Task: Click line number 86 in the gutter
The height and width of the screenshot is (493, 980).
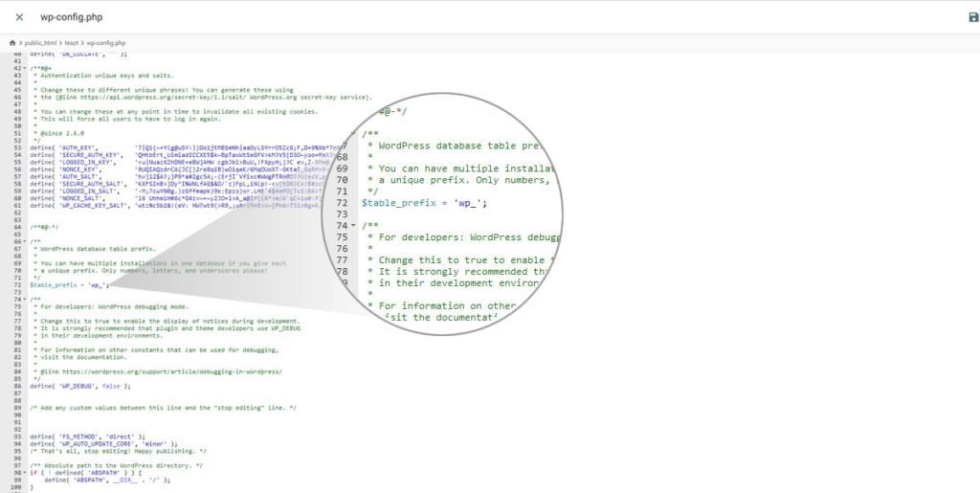Action: click(x=17, y=386)
